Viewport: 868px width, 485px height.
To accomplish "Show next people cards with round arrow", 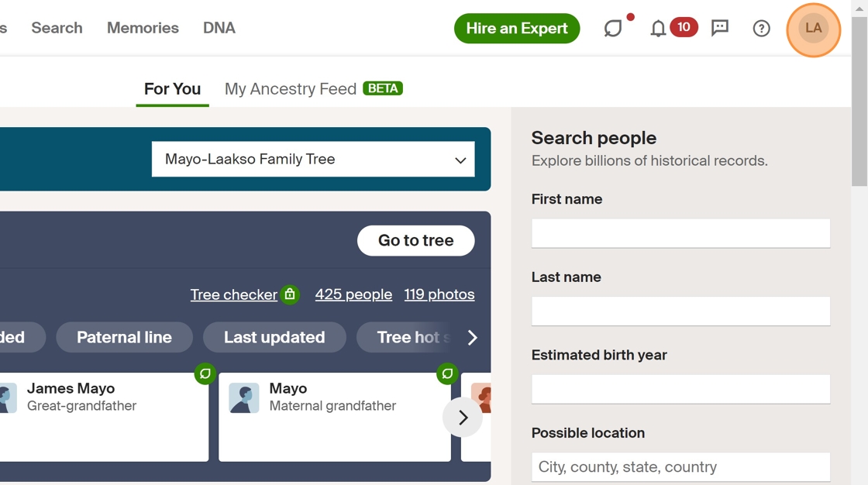I will tap(463, 418).
